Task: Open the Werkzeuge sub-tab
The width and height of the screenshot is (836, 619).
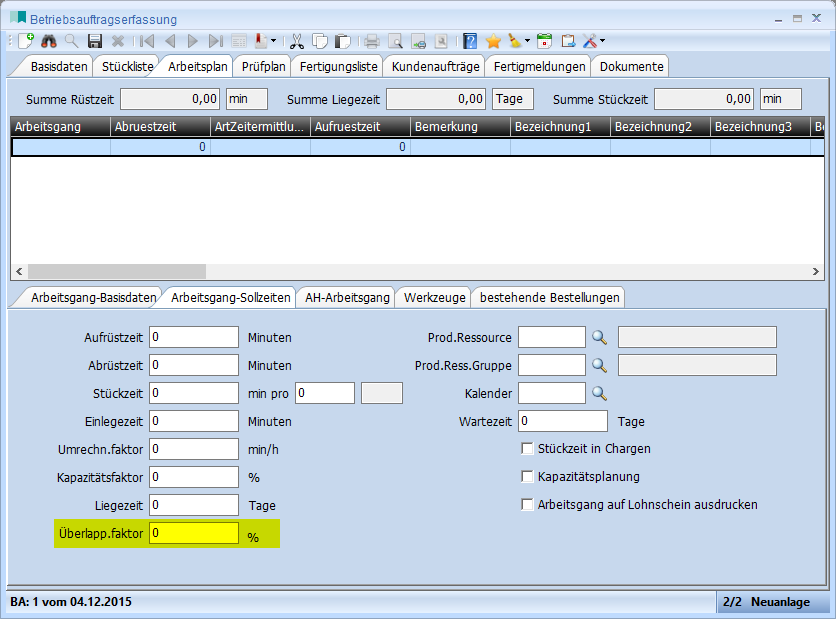Action: (x=435, y=298)
